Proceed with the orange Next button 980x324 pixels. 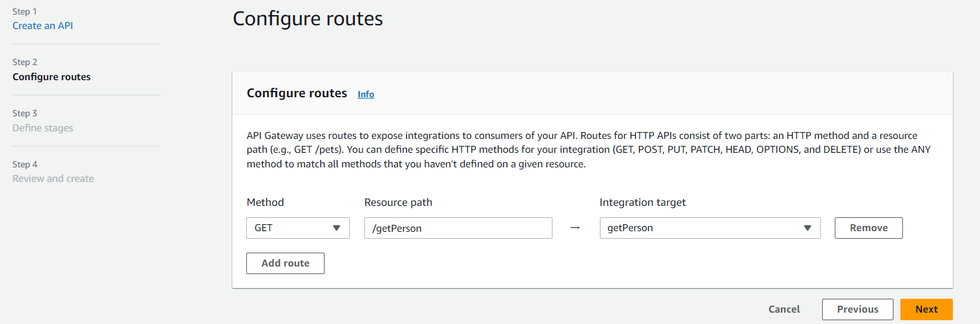click(926, 309)
